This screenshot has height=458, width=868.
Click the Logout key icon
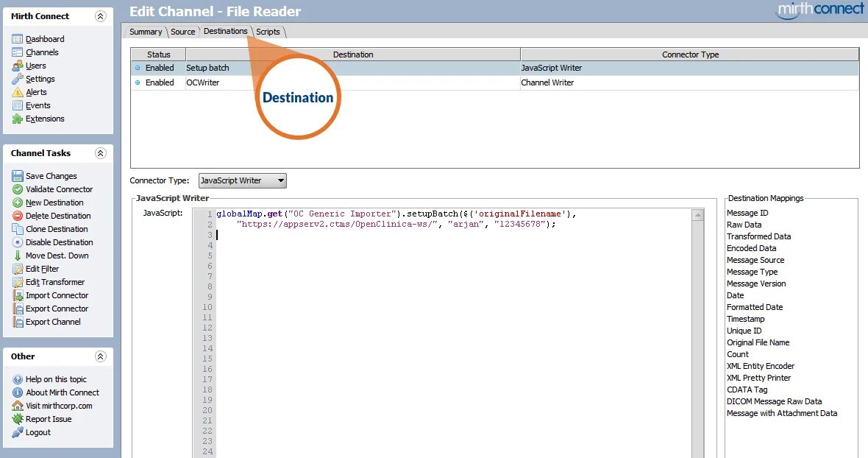point(17,432)
